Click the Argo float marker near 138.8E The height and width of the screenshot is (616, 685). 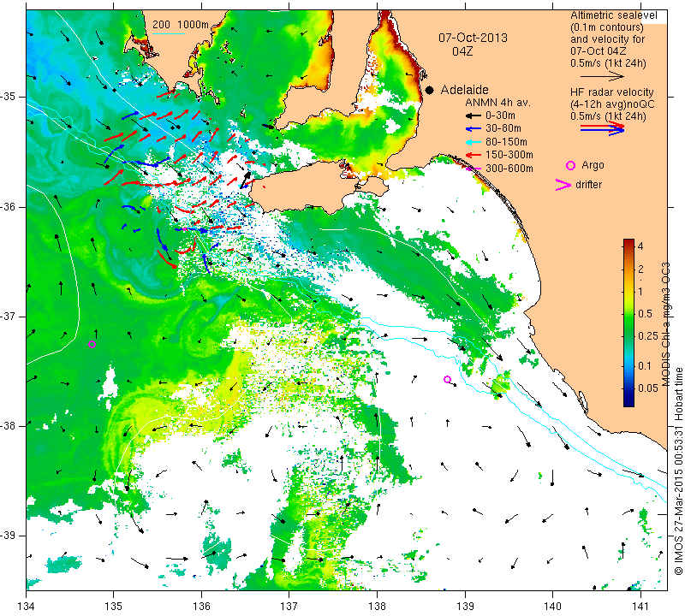coord(447,379)
